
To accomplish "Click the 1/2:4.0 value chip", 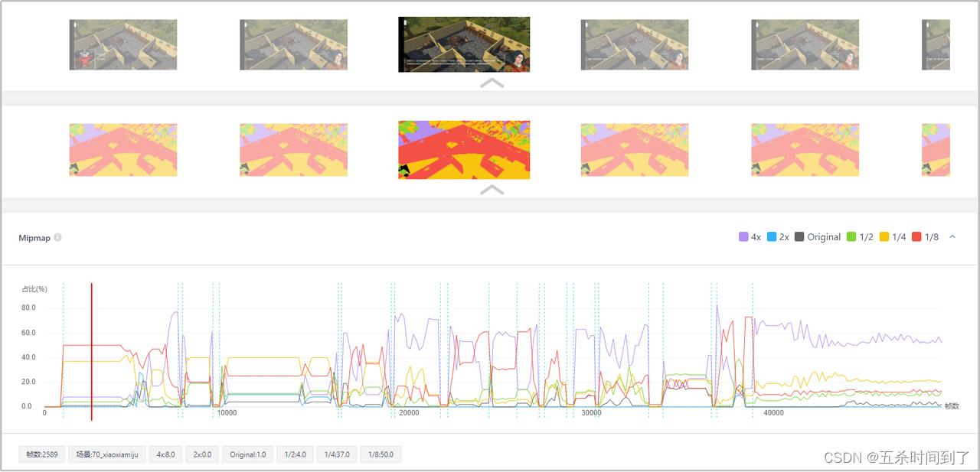I will (295, 454).
